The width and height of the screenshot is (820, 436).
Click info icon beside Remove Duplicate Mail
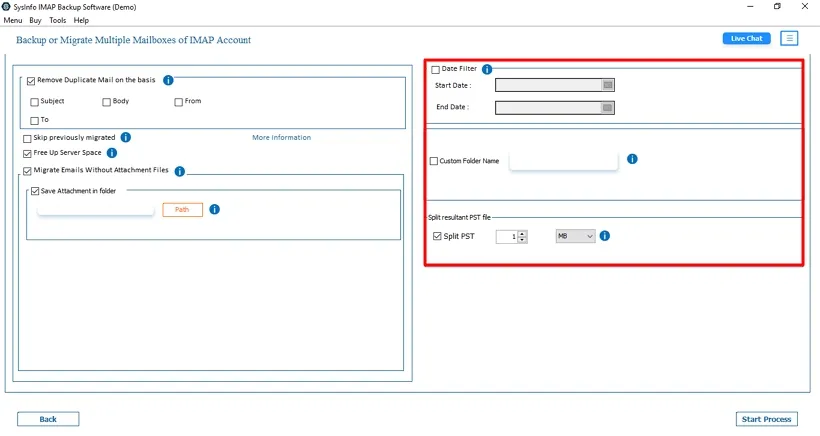point(168,81)
